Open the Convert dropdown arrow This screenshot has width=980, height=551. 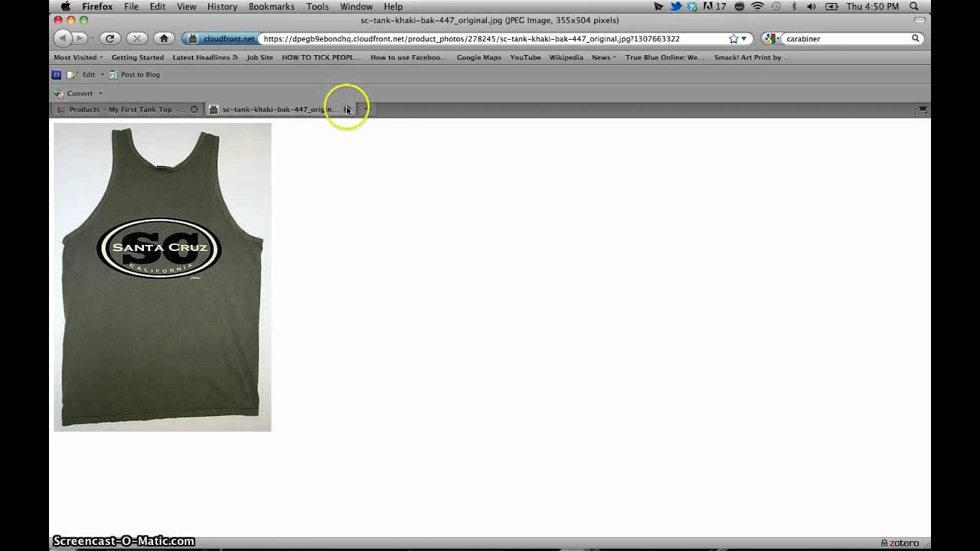[x=100, y=93]
